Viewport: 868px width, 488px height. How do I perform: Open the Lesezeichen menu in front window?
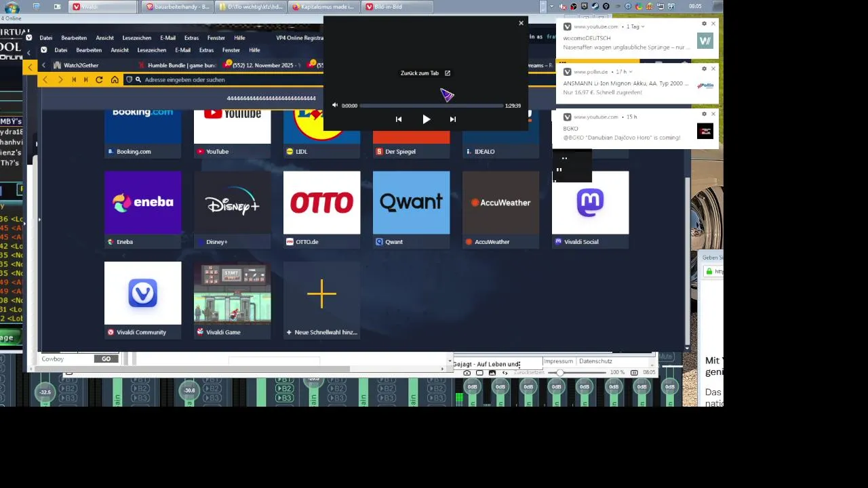click(151, 50)
